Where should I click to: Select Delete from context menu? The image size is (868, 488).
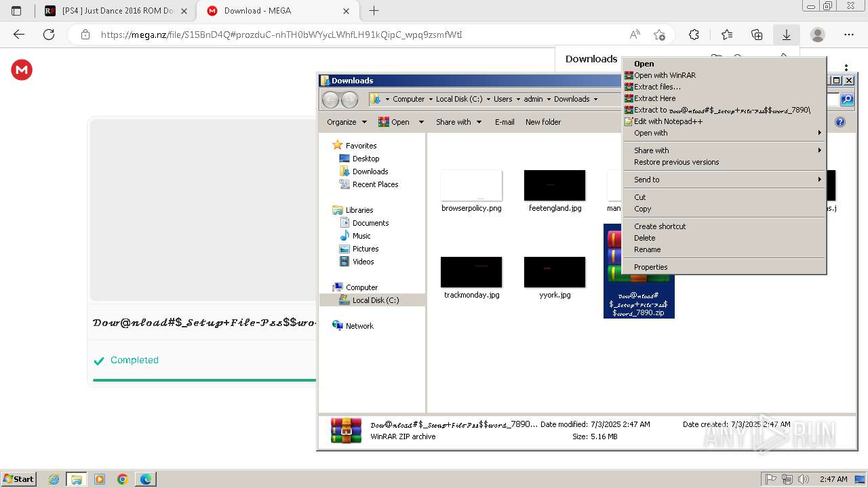point(724,238)
